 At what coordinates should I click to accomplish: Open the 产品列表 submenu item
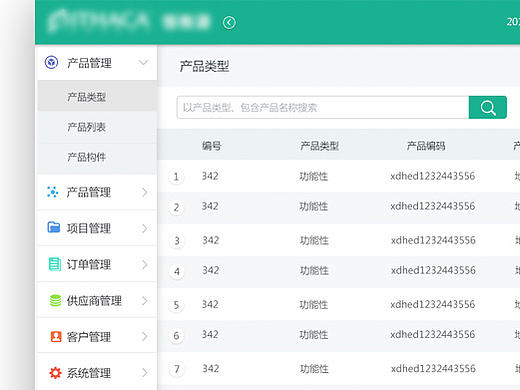tap(97, 127)
